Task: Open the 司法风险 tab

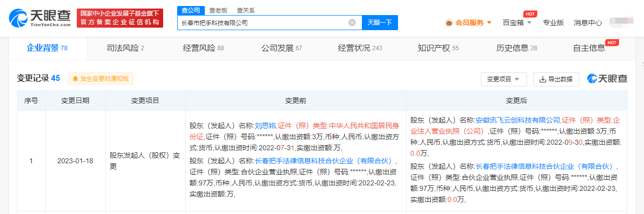Action: (125, 48)
